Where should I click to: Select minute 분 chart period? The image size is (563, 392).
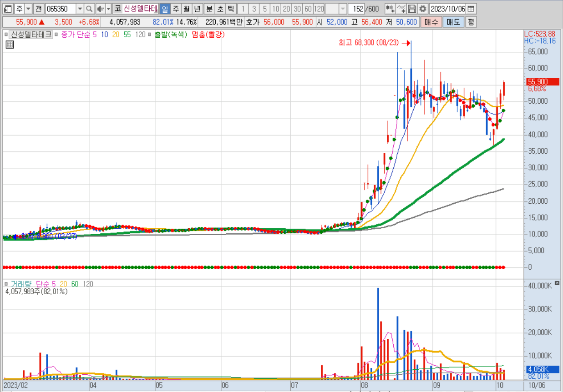209,9
